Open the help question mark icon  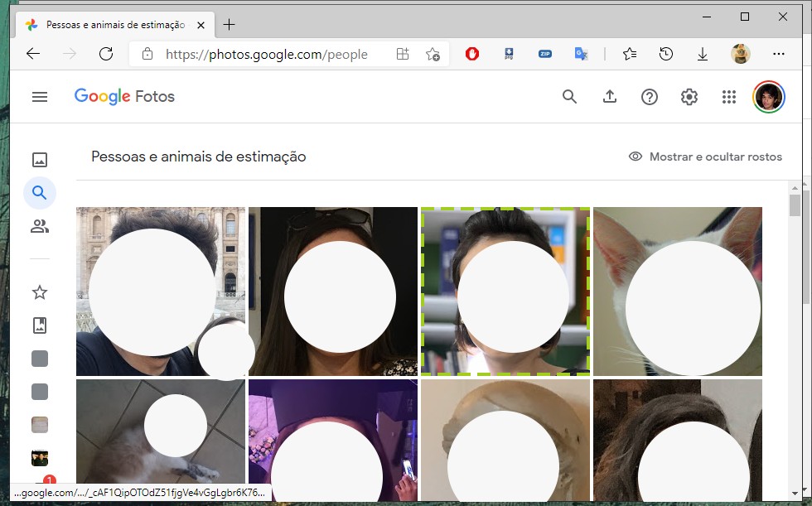tap(650, 97)
